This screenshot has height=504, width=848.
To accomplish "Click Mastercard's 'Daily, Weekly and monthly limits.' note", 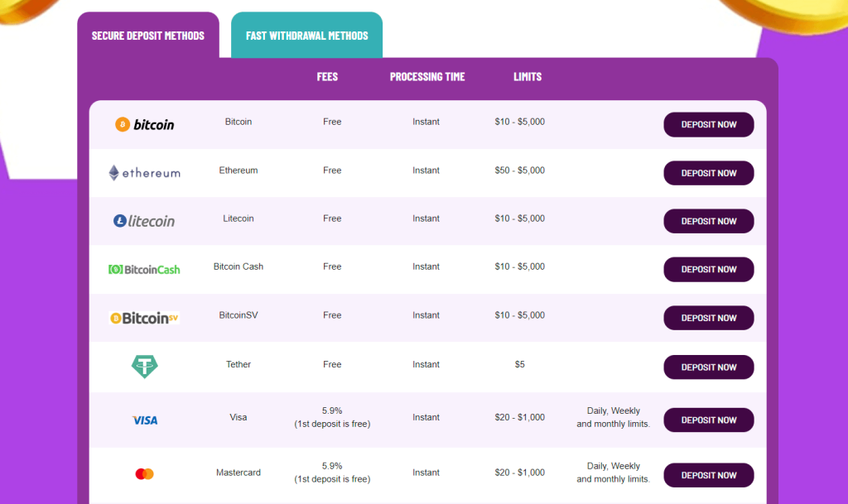I will point(614,472).
